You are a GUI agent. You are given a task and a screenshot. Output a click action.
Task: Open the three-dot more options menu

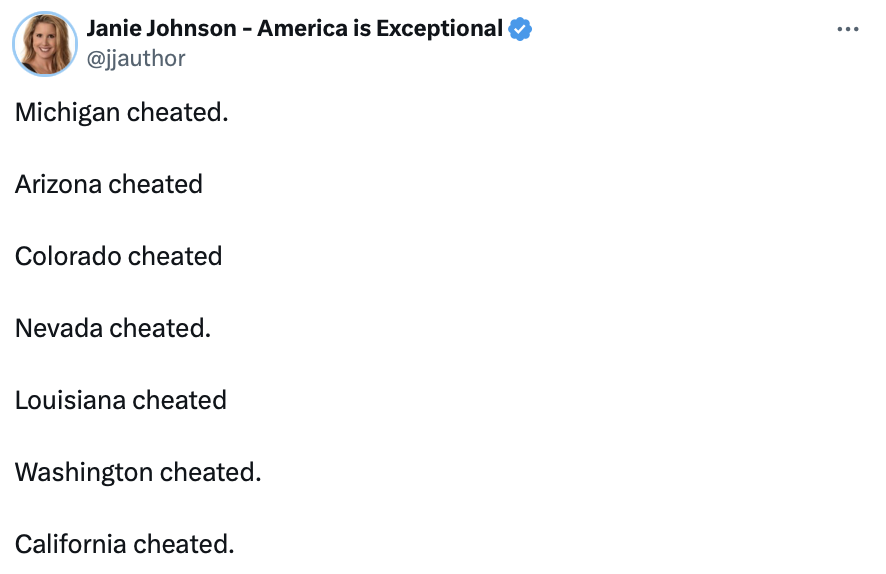click(x=847, y=29)
